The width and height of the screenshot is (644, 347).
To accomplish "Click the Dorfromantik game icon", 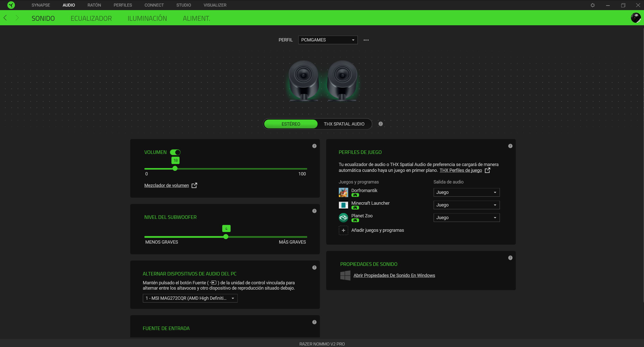I will coord(343,193).
